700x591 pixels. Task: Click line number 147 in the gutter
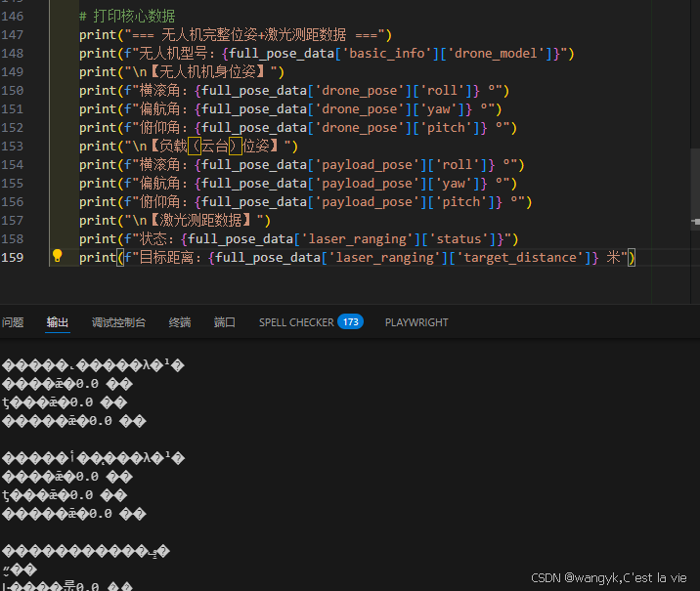pos(13,35)
